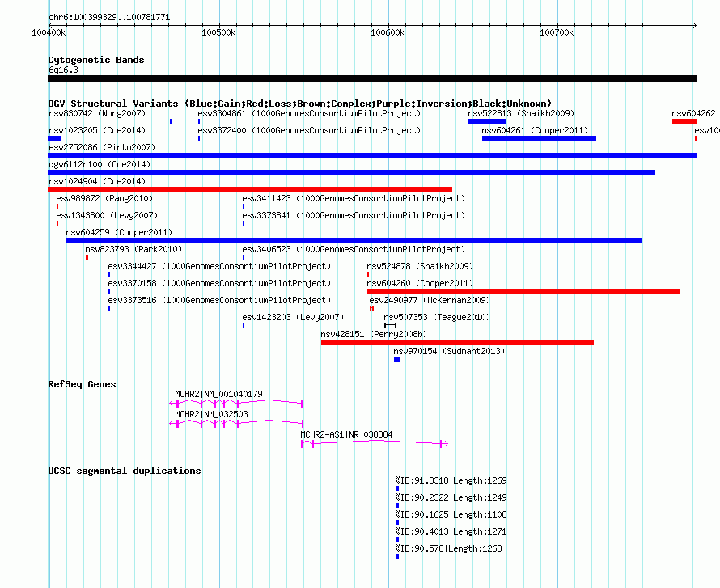
Task: Select the dgv6112n100 (Coe2014) variant bar
Action: [351, 172]
